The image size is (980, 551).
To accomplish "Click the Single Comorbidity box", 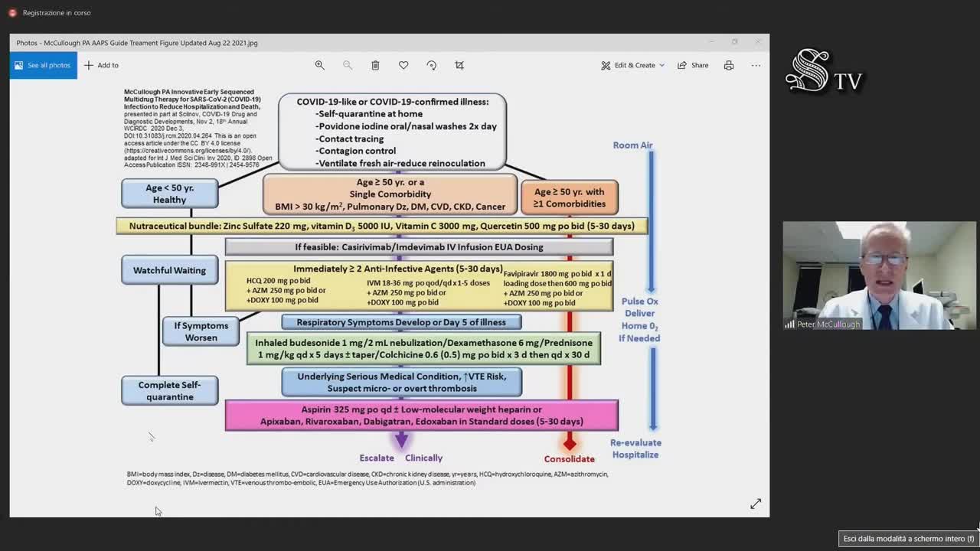I will click(x=390, y=194).
